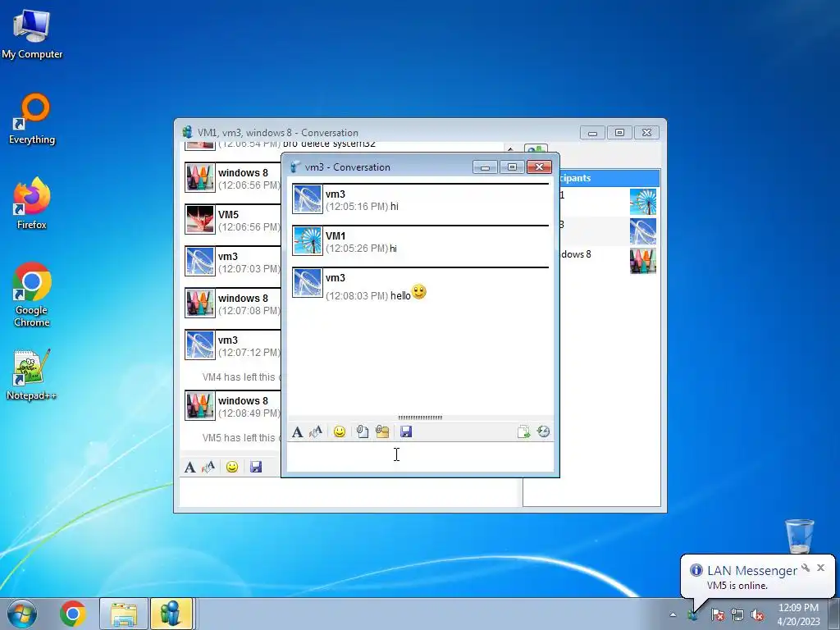The image size is (840, 630).
Task: Save vm3 conversation with floppy disk icon
Action: point(406,431)
